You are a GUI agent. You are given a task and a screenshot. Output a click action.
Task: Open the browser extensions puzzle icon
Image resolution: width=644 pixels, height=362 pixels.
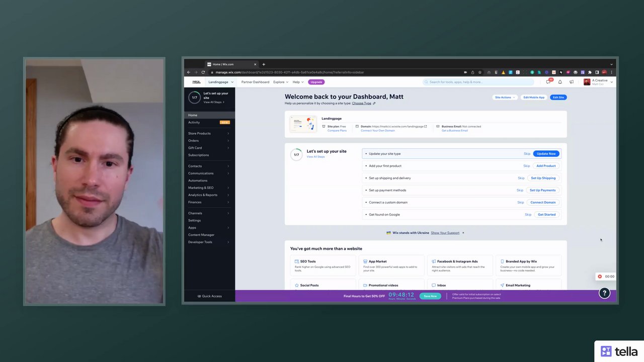tap(590, 72)
